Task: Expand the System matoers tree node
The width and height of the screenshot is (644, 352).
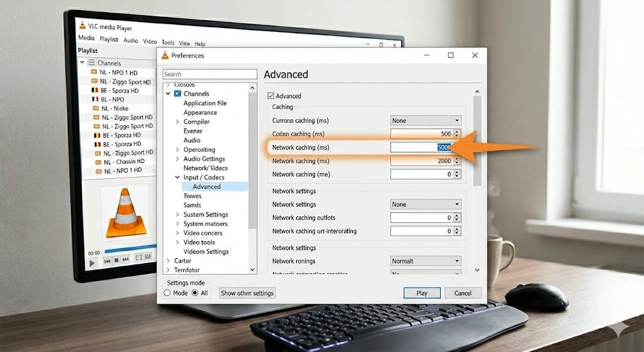Action: [x=177, y=224]
